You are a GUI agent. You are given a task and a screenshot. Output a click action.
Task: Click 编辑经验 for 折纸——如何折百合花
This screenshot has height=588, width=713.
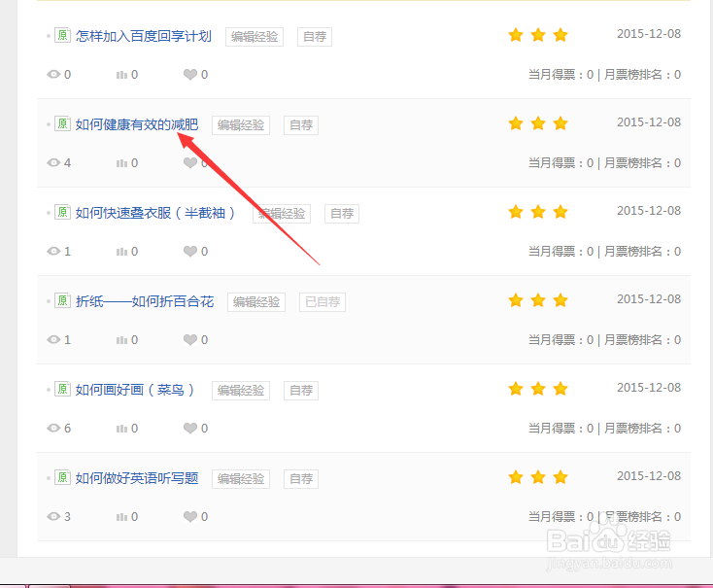coord(256,302)
